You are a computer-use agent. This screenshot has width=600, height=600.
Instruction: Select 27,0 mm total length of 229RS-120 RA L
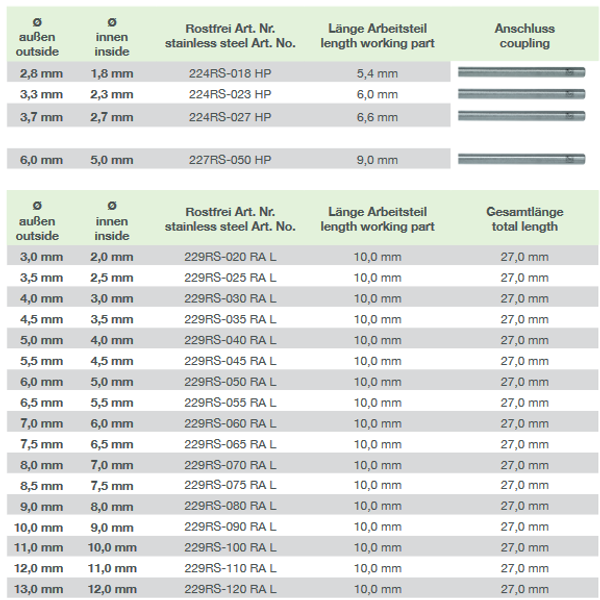coord(525,589)
